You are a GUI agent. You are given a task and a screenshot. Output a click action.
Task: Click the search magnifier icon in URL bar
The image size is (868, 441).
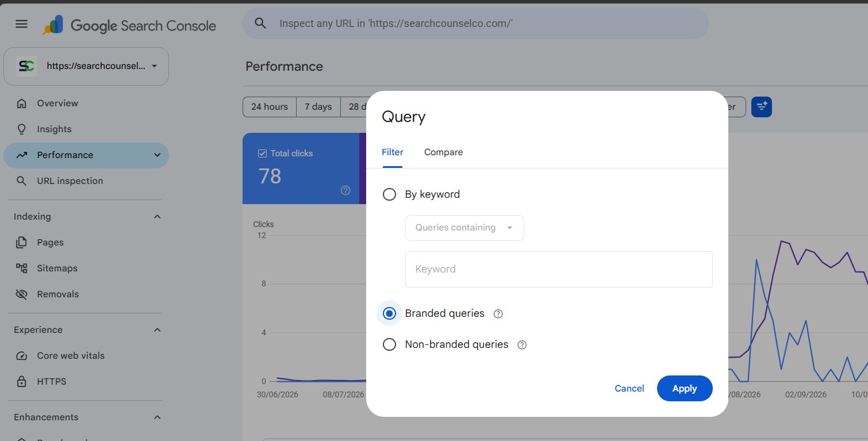(x=260, y=24)
